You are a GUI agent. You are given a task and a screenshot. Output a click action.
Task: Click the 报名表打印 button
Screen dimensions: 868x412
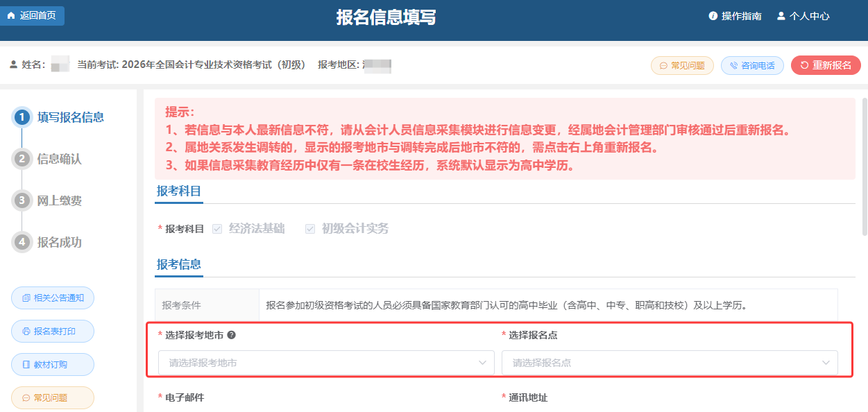pyautogui.click(x=53, y=331)
